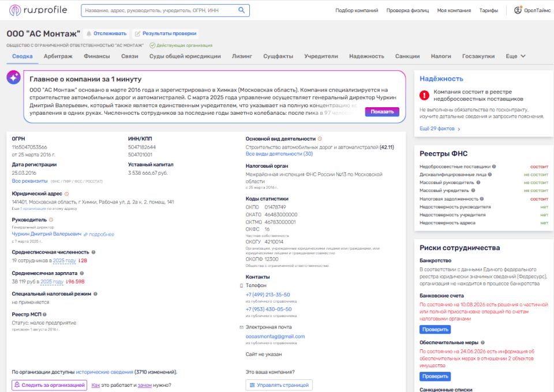Open Все виды деятельности (30) link
This screenshot has height=392, width=554.
279,154
